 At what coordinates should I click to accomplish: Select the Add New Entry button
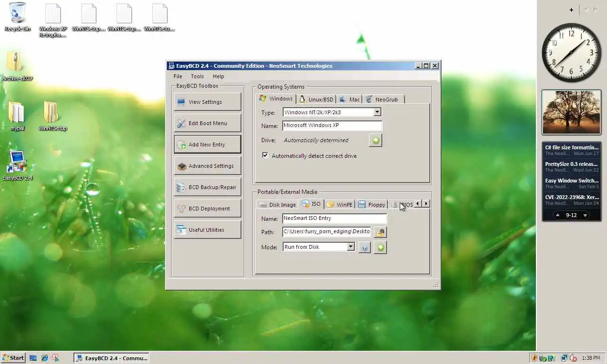click(x=208, y=145)
